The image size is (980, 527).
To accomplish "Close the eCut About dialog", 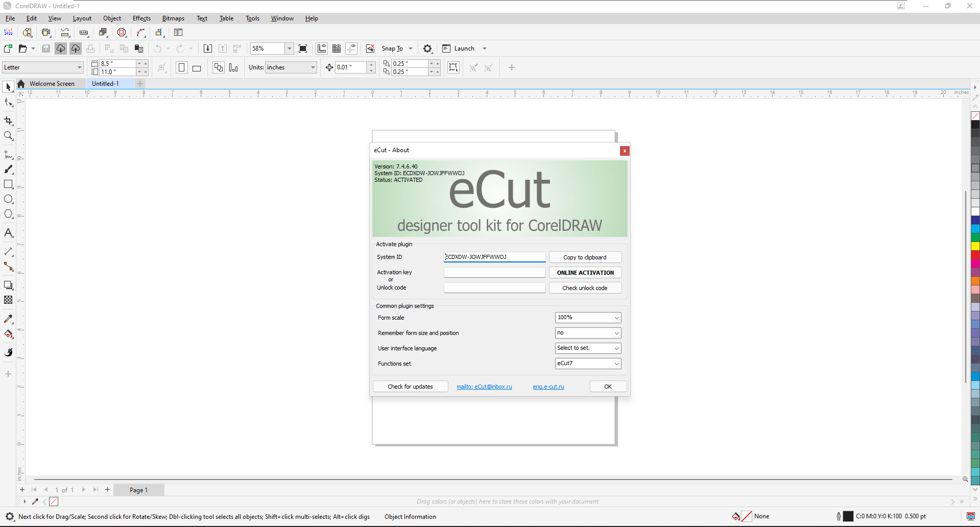I will click(625, 151).
